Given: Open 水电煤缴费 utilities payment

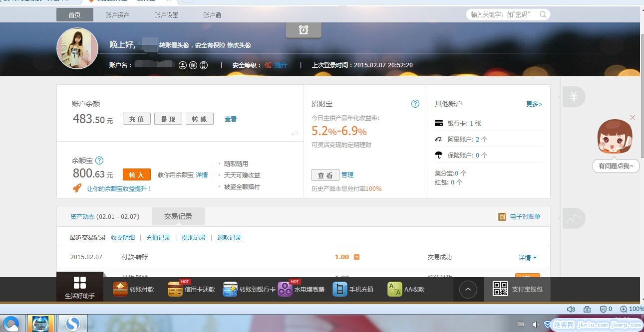Looking at the screenshot, I should click(x=285, y=289).
